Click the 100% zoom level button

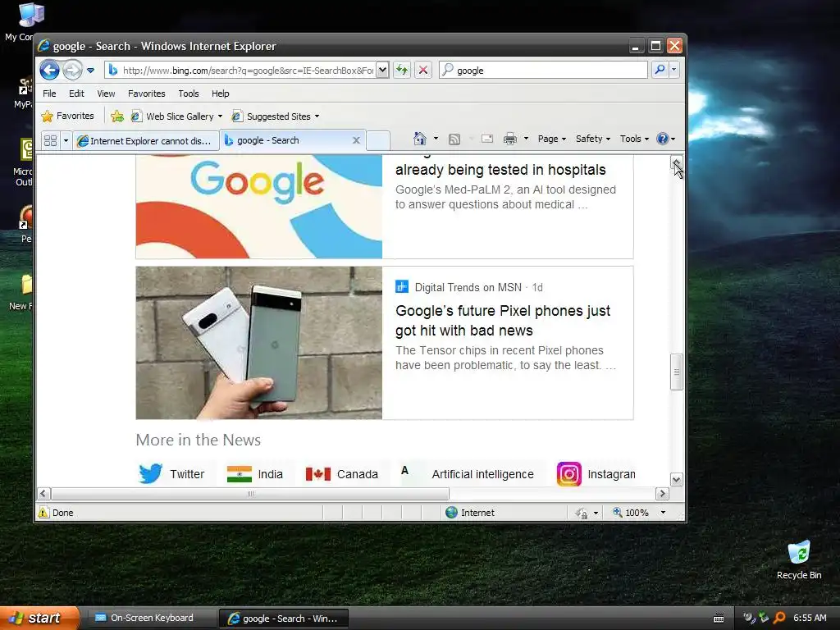click(x=631, y=513)
